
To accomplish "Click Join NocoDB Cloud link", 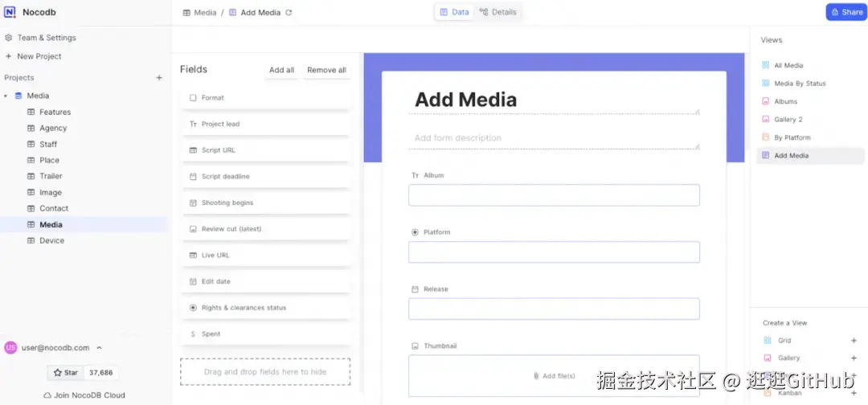I will pos(84,395).
